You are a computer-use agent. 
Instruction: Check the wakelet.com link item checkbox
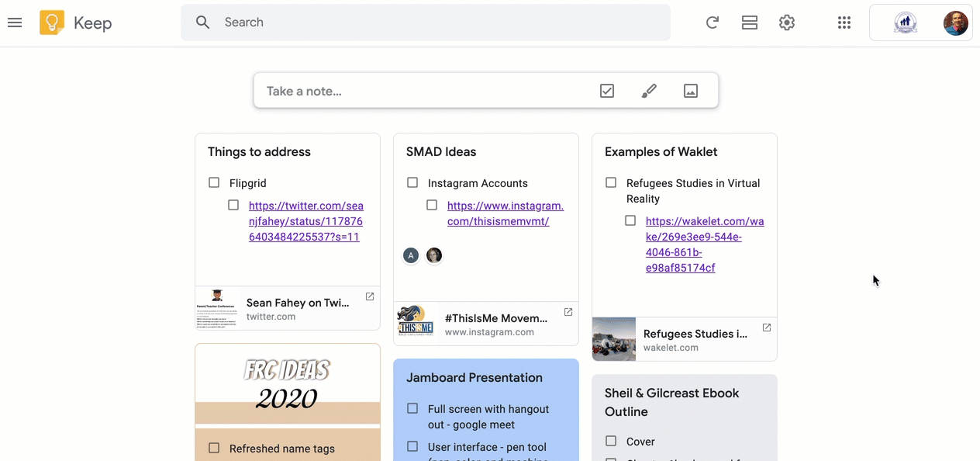tap(630, 220)
